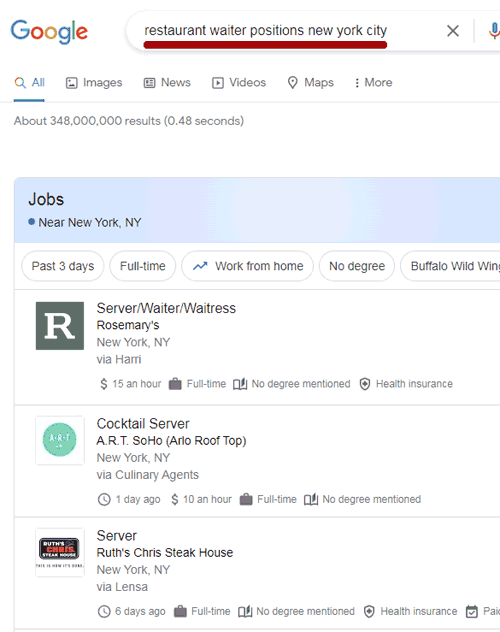Click the Rosemary's company name
The width and height of the screenshot is (500, 632).
(128, 325)
